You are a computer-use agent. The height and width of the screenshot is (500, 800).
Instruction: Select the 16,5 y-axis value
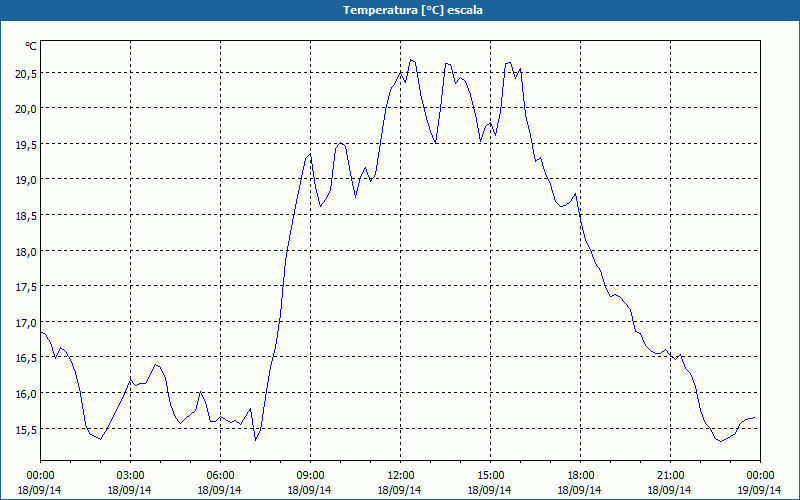pos(26,358)
